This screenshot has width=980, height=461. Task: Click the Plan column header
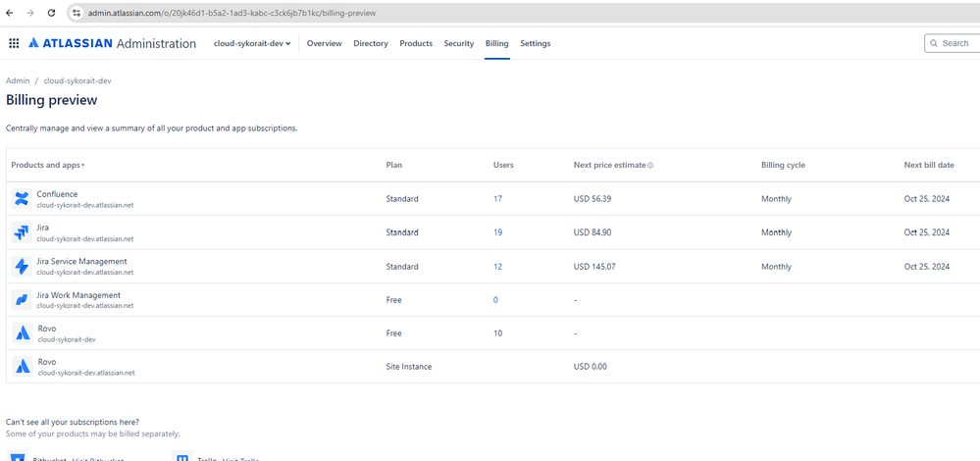pyautogui.click(x=394, y=165)
